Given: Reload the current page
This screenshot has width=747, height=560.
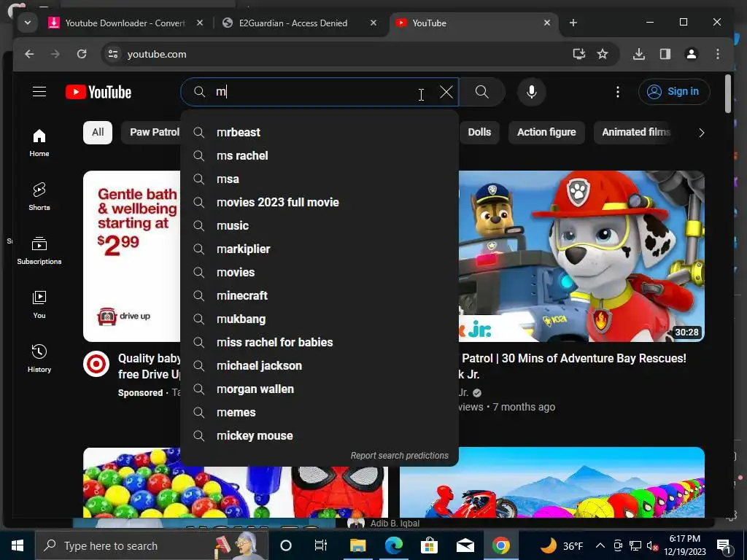Looking at the screenshot, I should pyautogui.click(x=82, y=54).
